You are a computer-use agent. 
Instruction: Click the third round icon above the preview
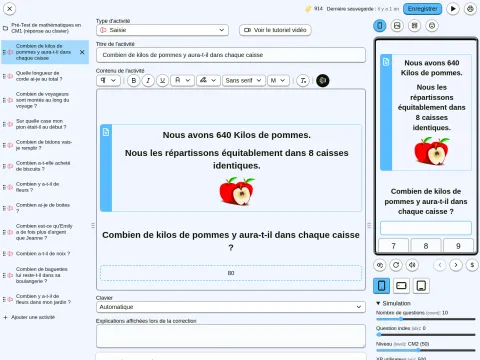point(414,26)
